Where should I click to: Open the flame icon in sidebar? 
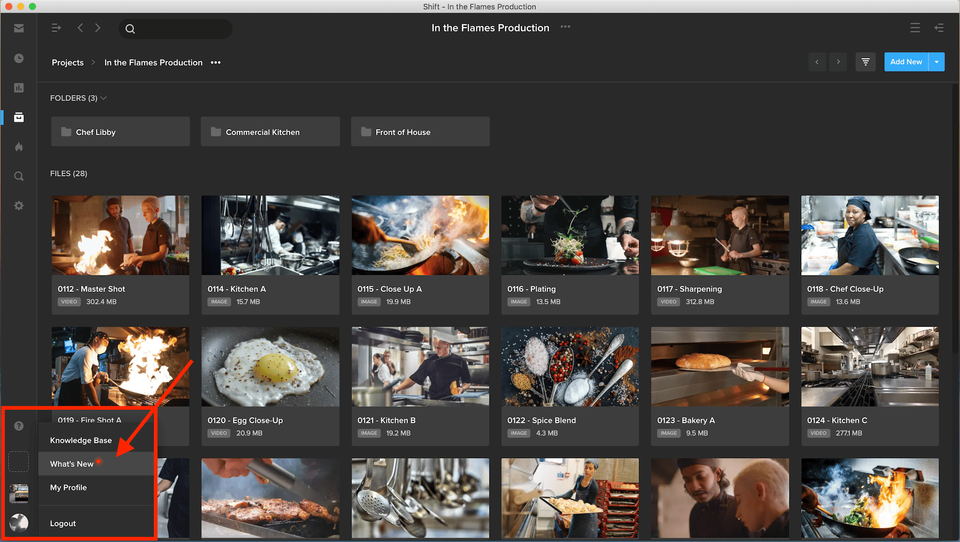click(19, 147)
